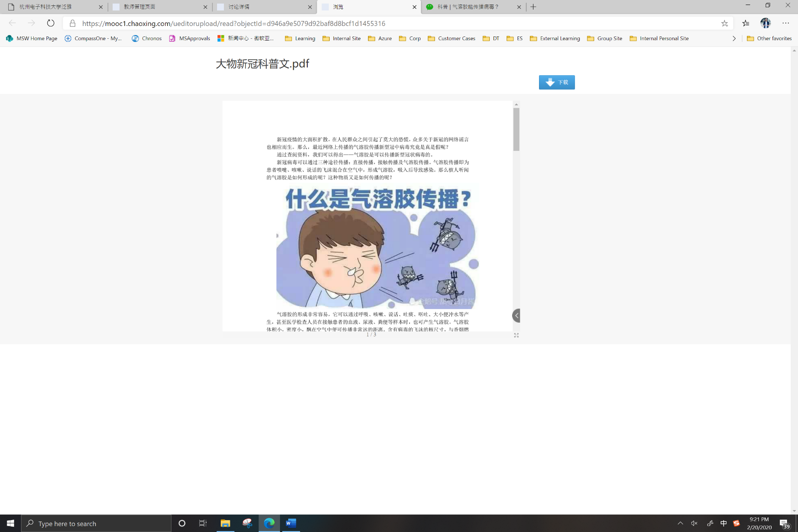Click the address bar URL
The width and height of the screenshot is (798, 532).
pos(233,23)
